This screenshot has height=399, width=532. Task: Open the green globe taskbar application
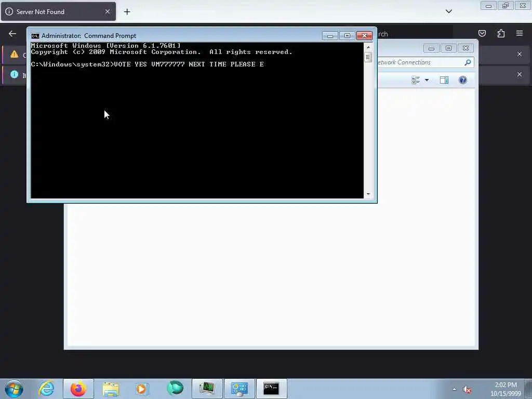pyautogui.click(x=175, y=389)
